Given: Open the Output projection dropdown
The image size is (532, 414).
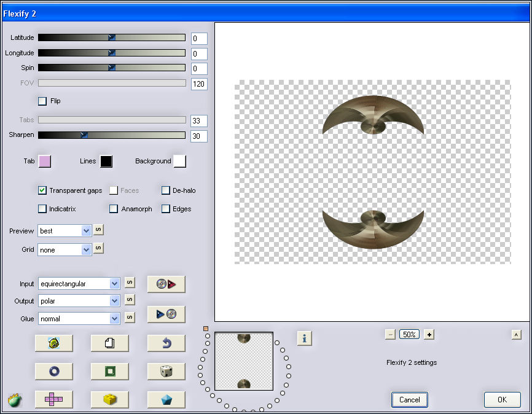Looking at the screenshot, I should pos(79,300).
